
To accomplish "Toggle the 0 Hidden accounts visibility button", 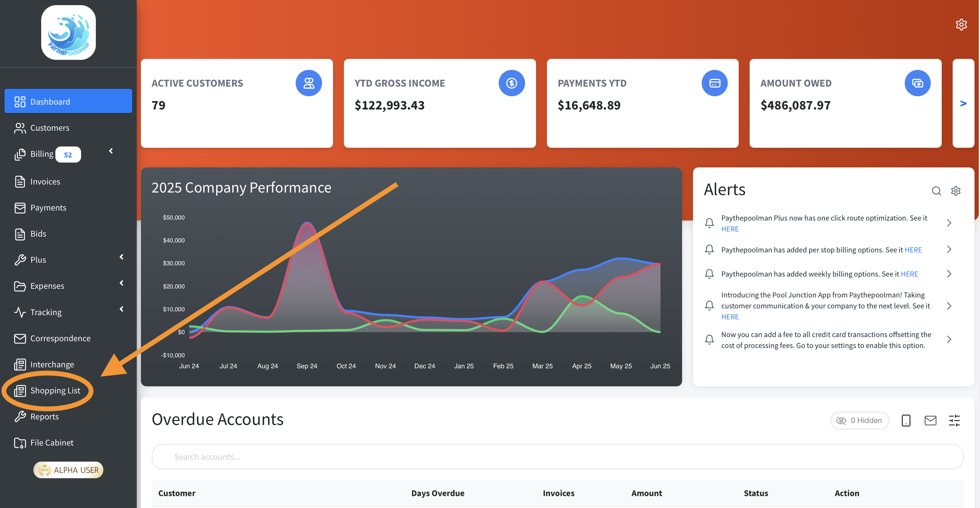I will pyautogui.click(x=859, y=420).
